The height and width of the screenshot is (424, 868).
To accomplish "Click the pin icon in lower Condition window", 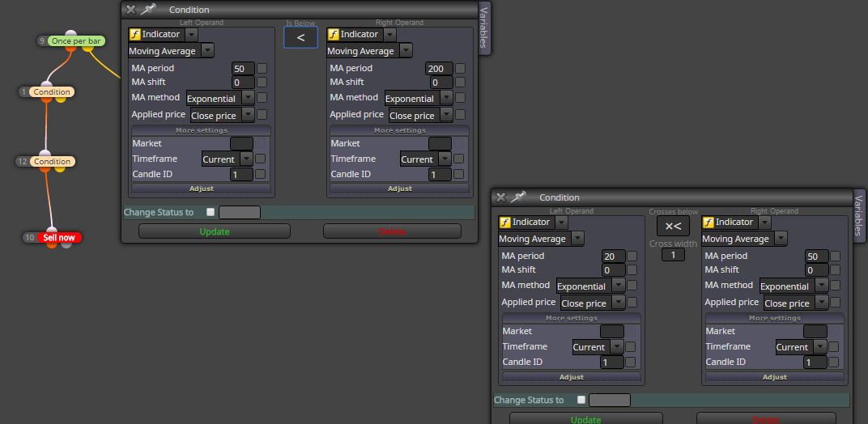I will coord(517,197).
